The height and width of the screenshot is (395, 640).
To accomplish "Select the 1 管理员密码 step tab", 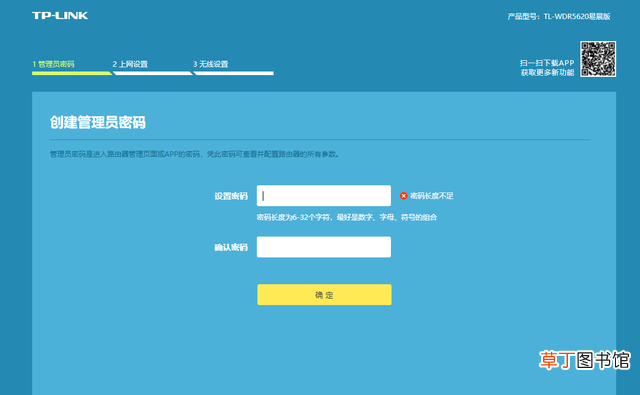I will click(53, 64).
